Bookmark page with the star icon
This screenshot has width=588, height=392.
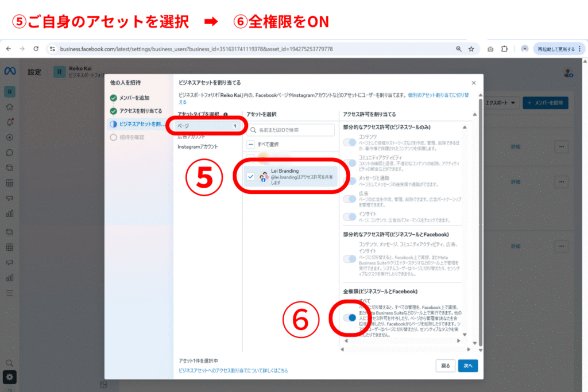pyautogui.click(x=471, y=49)
